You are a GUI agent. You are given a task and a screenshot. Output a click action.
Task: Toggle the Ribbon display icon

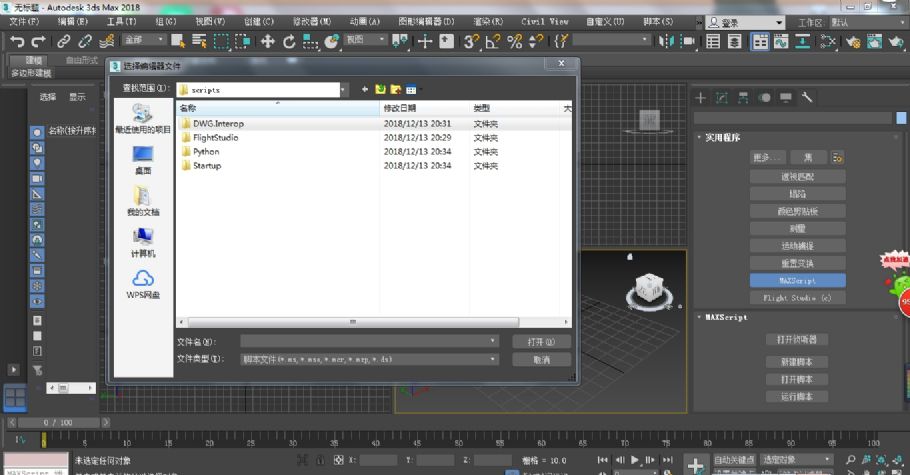click(x=760, y=41)
